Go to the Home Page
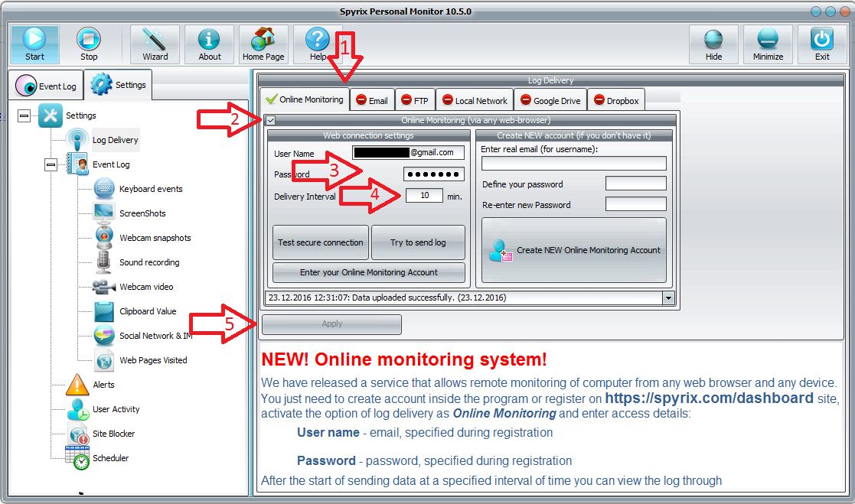This screenshot has height=504, width=855. 263,44
